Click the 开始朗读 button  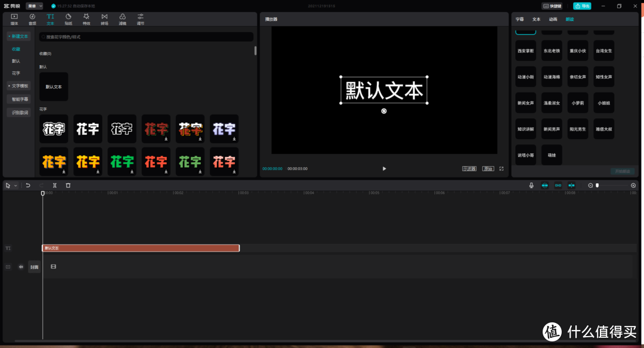[622, 171]
